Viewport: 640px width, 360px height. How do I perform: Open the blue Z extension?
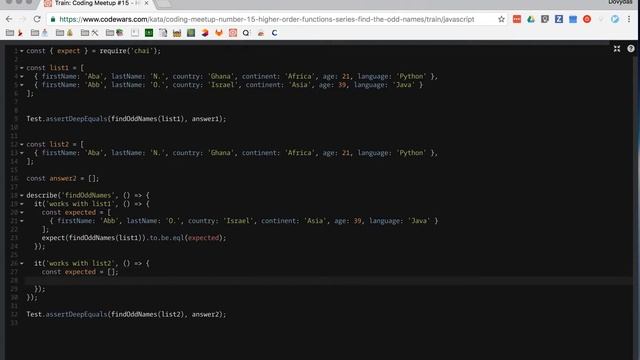[559, 19]
